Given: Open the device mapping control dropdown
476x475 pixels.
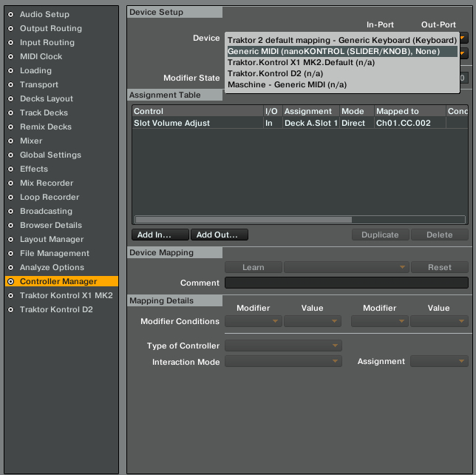Looking at the screenshot, I should click(347, 267).
